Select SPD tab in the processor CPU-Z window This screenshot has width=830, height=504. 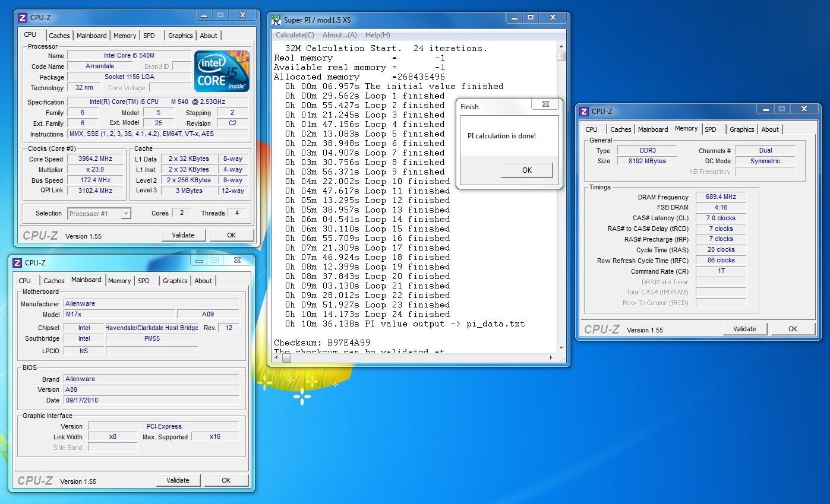coord(149,36)
